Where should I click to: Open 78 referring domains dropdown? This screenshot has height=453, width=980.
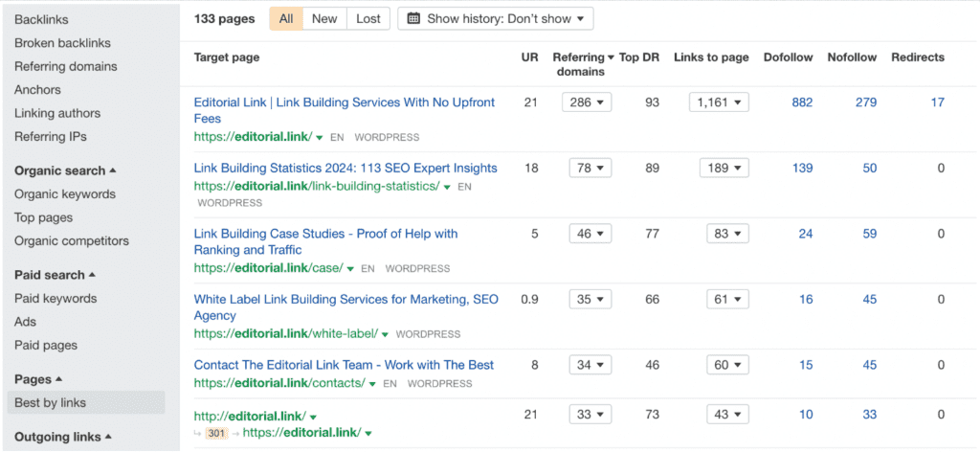click(590, 168)
